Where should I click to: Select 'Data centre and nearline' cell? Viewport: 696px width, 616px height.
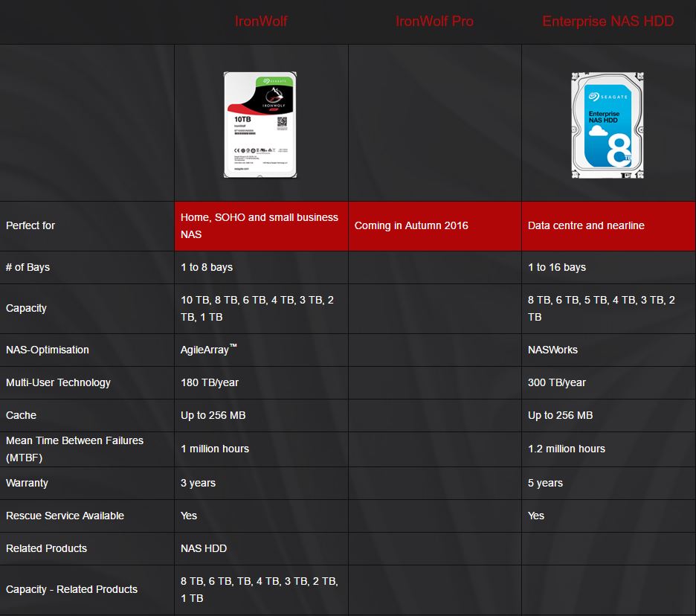pos(608,225)
